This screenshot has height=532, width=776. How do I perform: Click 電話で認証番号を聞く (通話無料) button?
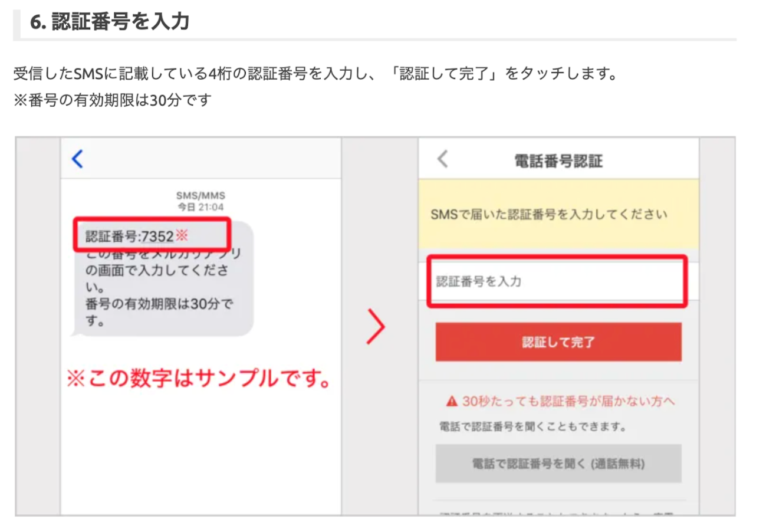pyautogui.click(x=558, y=464)
